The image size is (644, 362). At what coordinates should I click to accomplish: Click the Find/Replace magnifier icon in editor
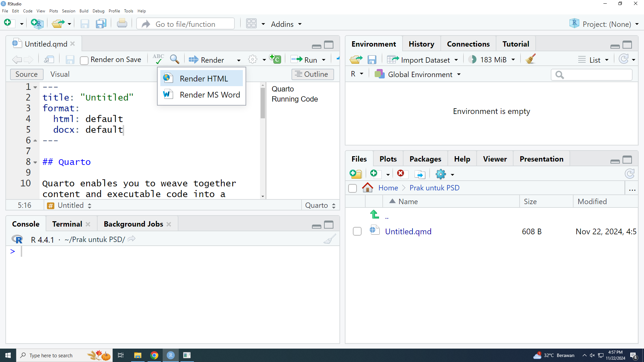174,59
